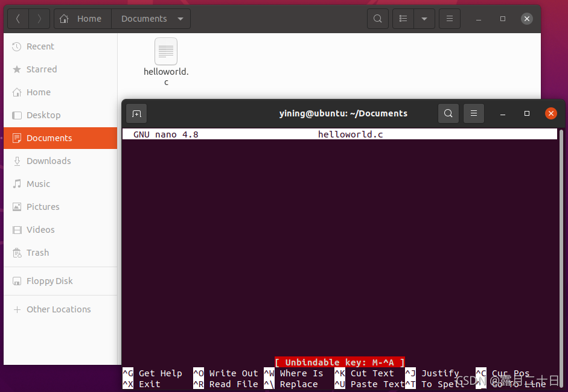Viewport: 568px width, 392px height.
Task: Go forward in the Files window
Action: (39, 19)
